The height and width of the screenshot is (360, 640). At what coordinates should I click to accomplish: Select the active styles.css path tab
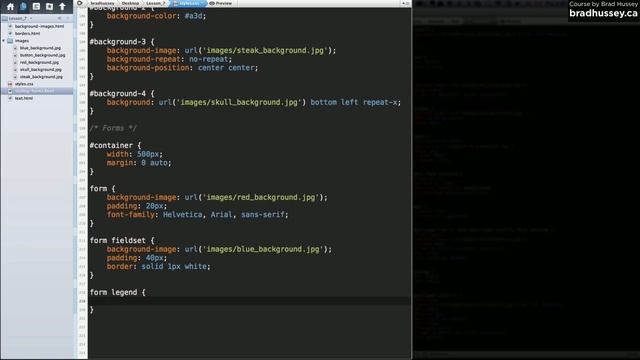tap(187, 3)
